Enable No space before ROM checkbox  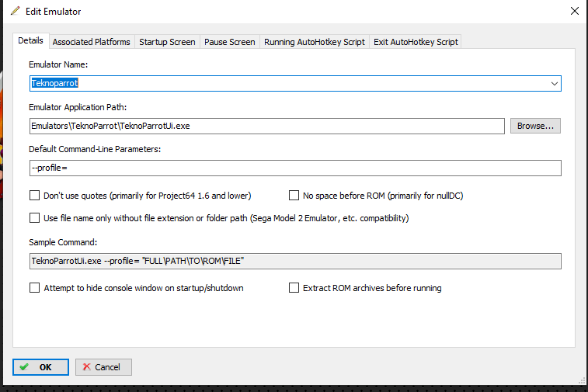click(294, 196)
